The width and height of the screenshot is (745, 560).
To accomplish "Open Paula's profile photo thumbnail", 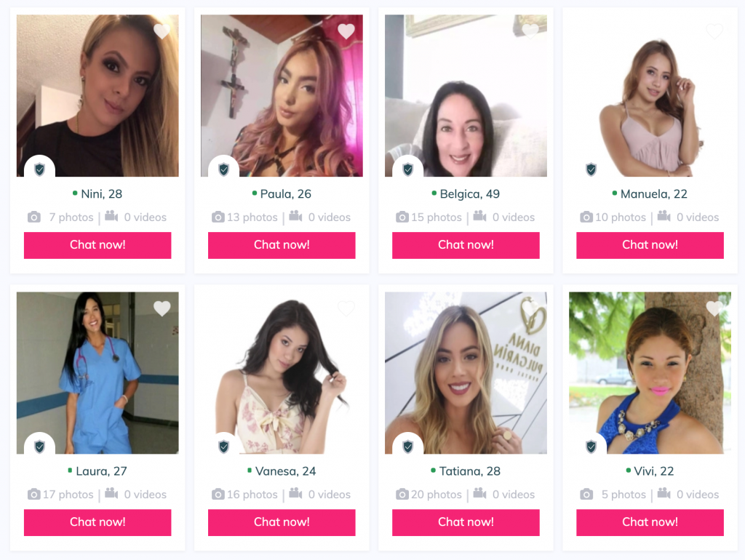I will (x=282, y=95).
